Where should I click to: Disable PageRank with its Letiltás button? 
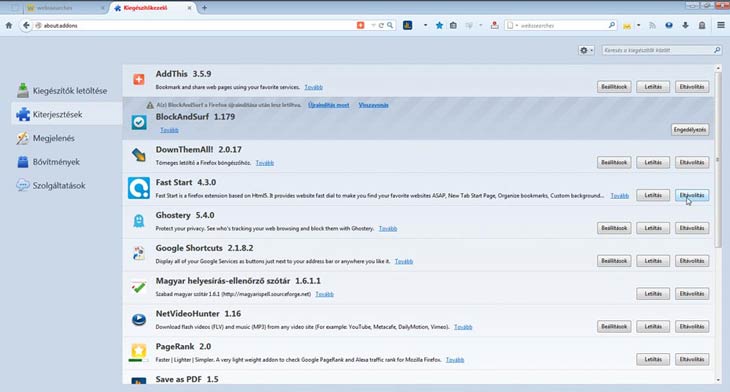[x=653, y=359]
